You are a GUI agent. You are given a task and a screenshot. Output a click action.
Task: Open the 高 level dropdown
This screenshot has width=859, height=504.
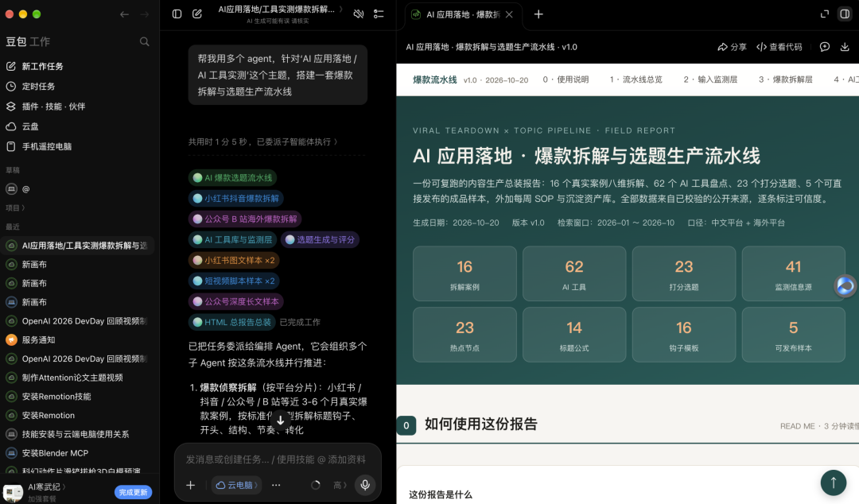[x=340, y=485]
